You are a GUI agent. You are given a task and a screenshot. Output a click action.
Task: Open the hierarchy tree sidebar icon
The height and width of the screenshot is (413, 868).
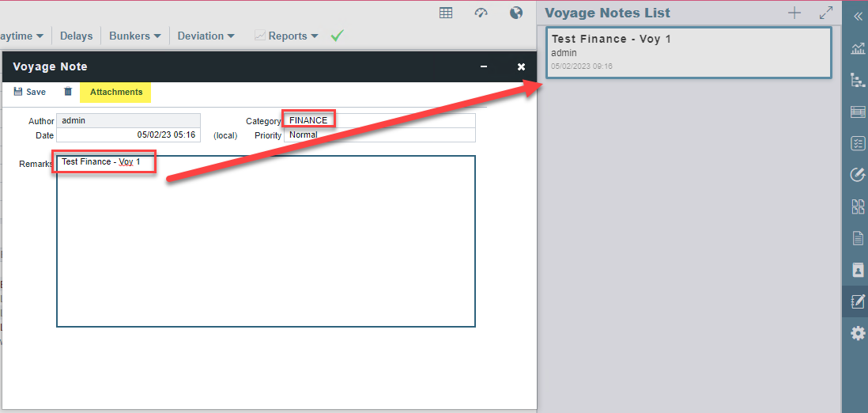click(x=858, y=80)
